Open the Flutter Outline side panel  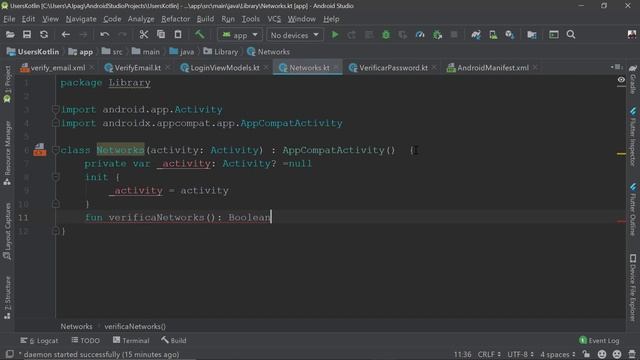point(633,209)
